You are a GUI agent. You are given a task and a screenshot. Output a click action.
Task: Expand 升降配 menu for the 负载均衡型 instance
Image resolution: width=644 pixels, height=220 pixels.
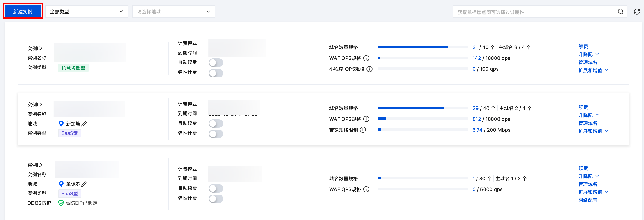[589, 54]
